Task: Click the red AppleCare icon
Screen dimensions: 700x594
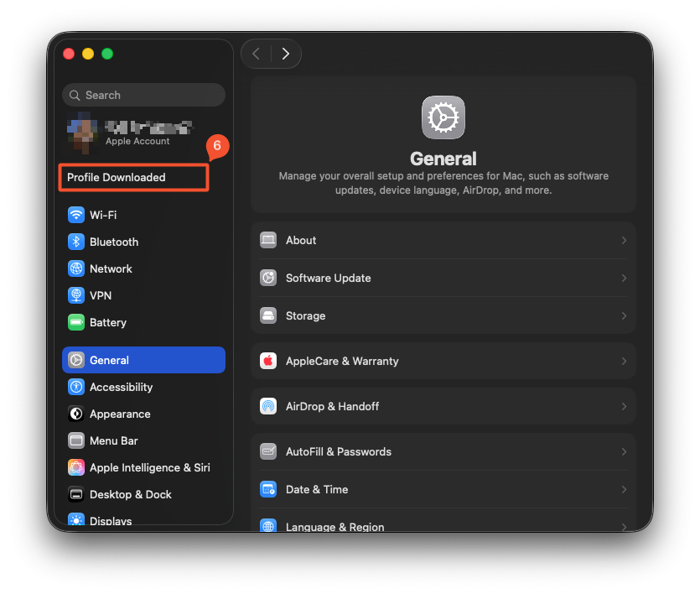Action: pyautogui.click(x=268, y=361)
